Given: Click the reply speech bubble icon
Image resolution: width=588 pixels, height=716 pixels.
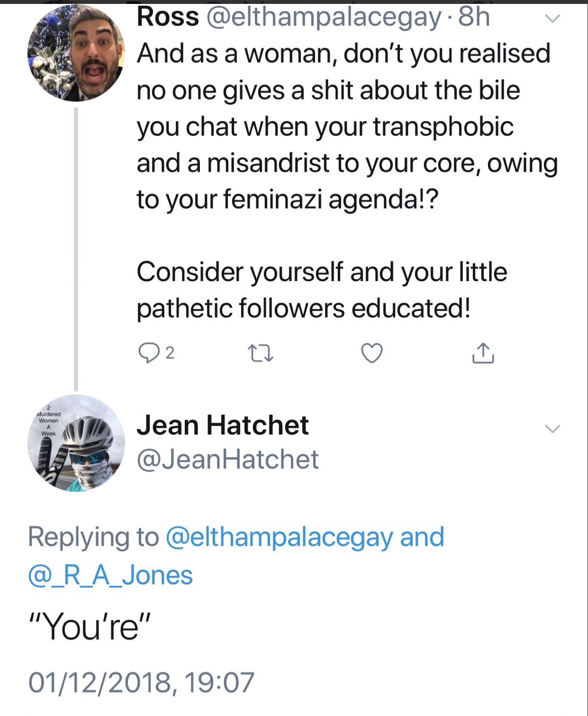Looking at the screenshot, I should point(147,353).
